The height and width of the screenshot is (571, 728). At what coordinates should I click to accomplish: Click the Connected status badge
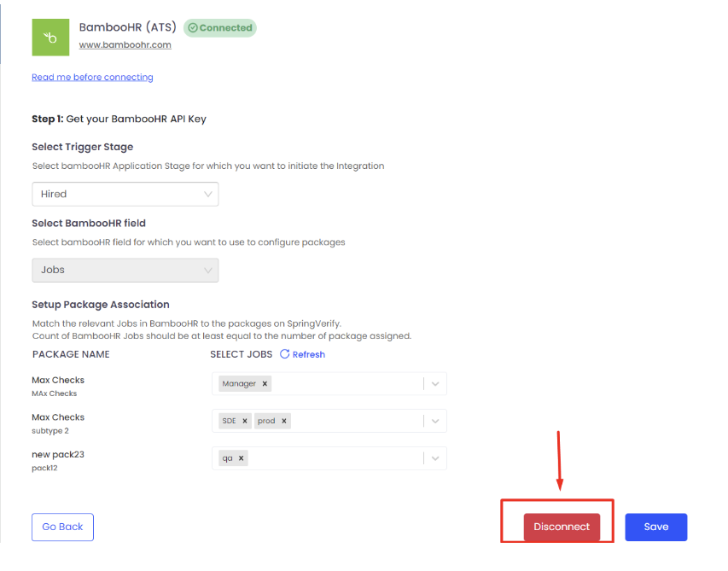click(220, 28)
